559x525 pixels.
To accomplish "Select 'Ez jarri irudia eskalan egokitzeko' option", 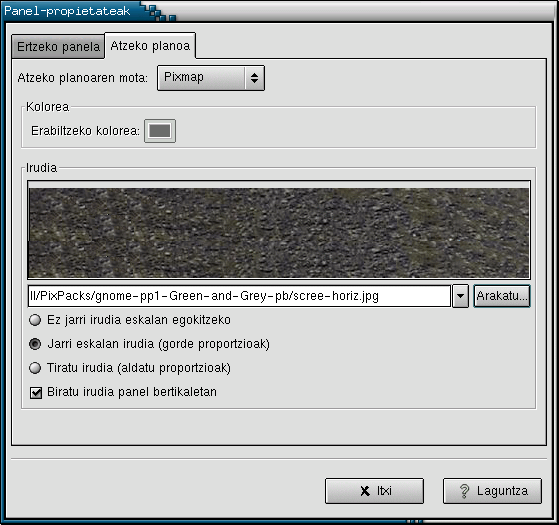I will click(35, 320).
